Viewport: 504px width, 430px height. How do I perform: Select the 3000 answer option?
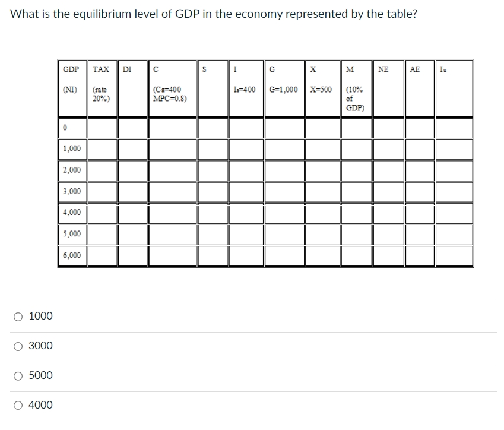(19, 346)
